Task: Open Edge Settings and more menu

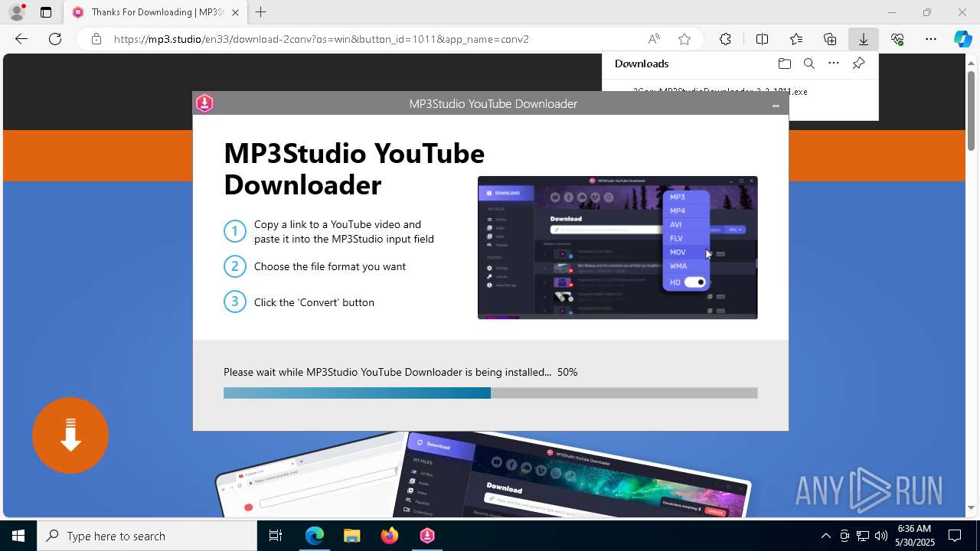Action: [x=931, y=39]
